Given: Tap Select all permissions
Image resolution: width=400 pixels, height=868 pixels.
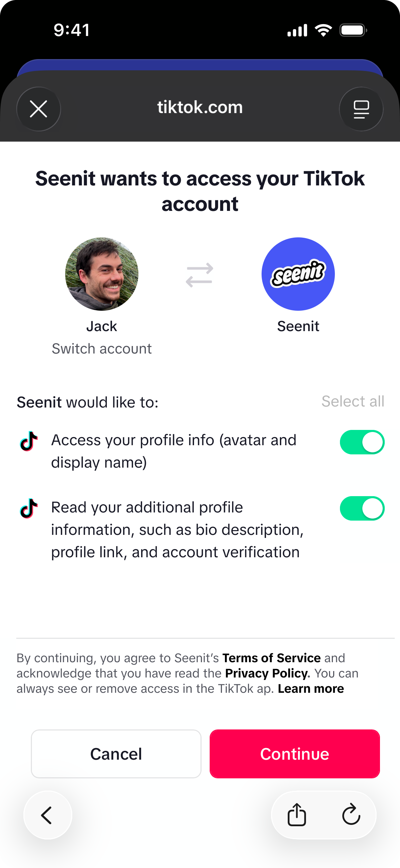Looking at the screenshot, I should pos(353,401).
